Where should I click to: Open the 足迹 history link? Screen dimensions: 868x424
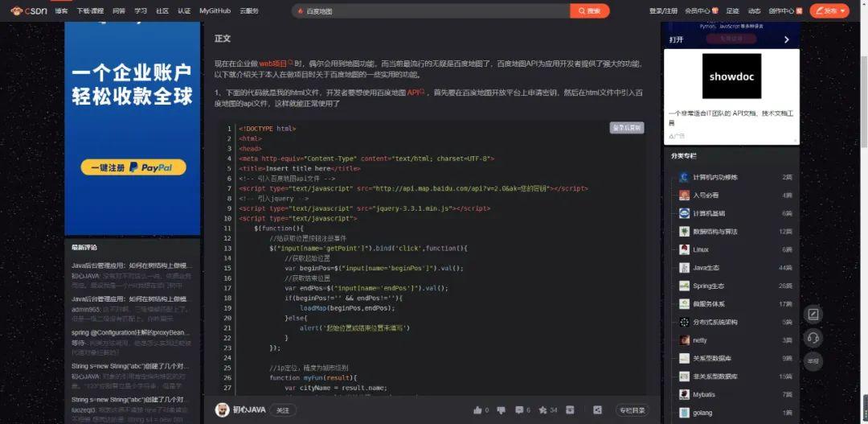click(x=732, y=10)
